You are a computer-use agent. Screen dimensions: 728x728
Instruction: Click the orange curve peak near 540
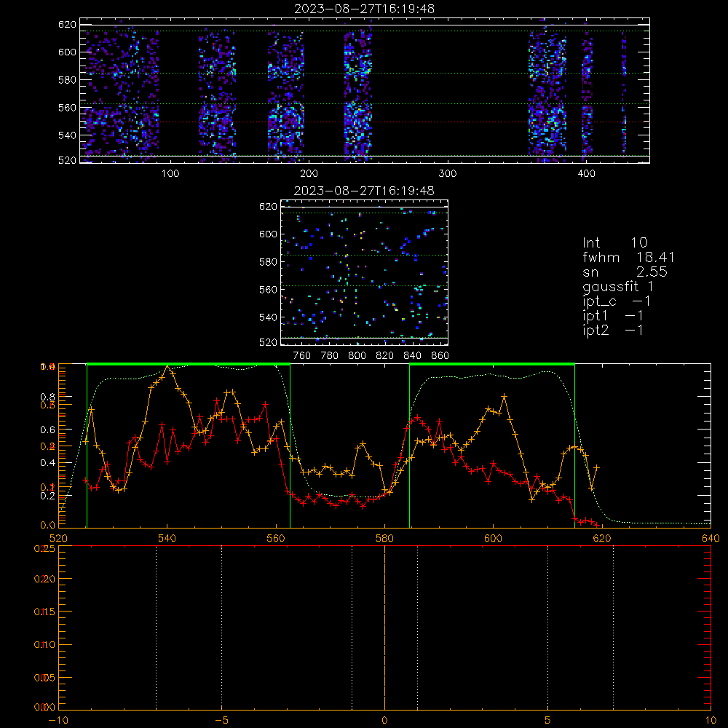click(x=167, y=367)
